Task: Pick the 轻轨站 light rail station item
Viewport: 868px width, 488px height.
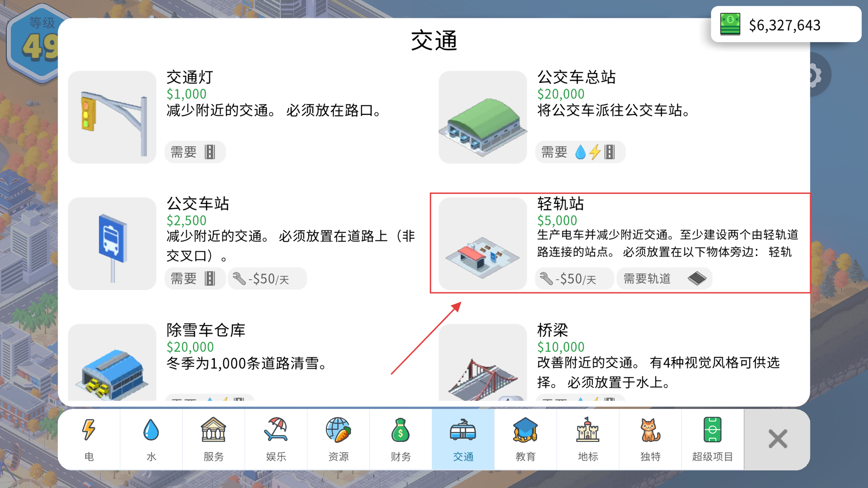Action: click(483, 244)
